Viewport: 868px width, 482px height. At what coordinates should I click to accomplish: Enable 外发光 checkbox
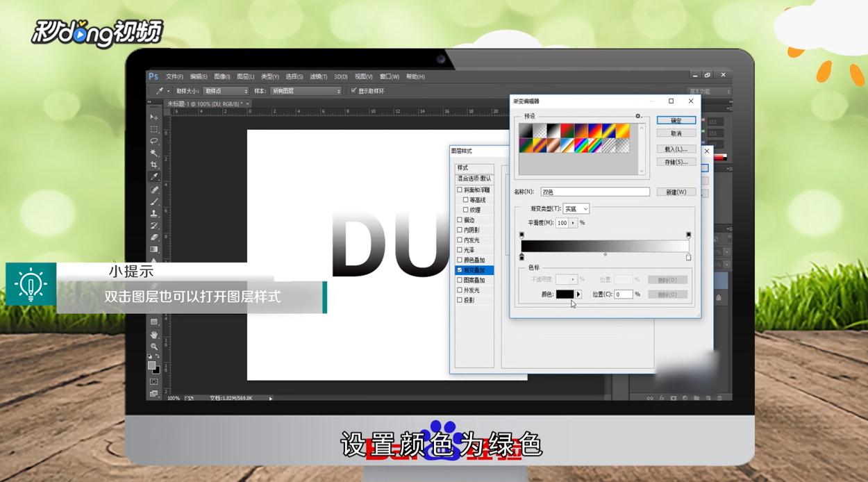[459, 290]
